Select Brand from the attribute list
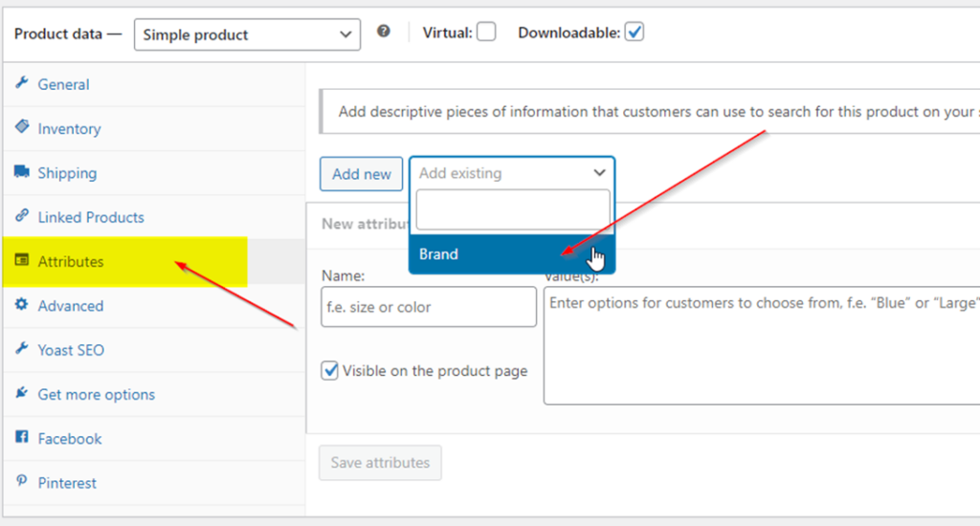Viewport: 980px width, 526px height. point(512,254)
